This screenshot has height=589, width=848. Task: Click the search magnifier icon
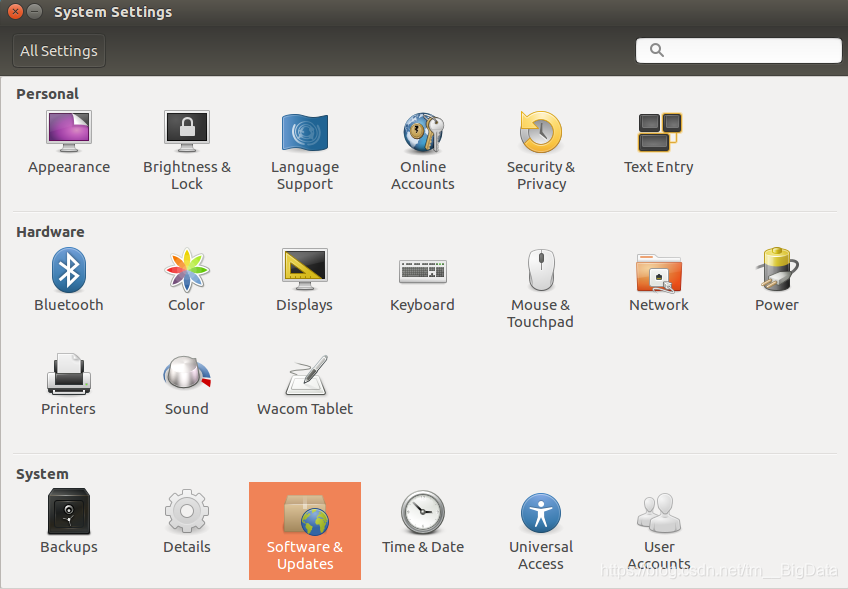(657, 50)
